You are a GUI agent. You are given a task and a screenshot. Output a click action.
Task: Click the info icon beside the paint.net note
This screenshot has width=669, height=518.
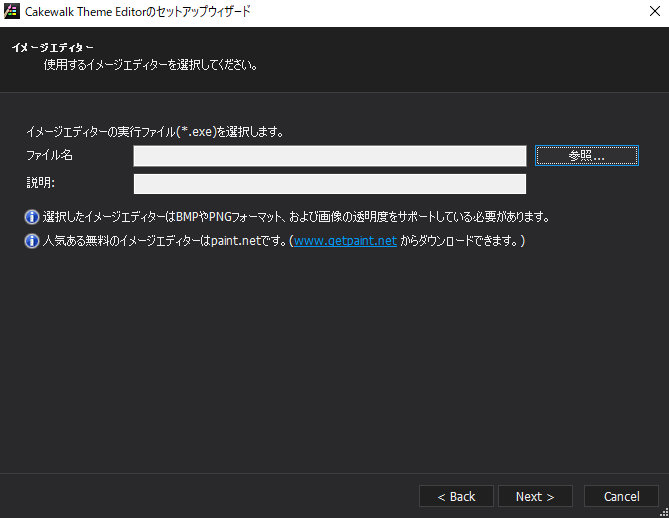coord(32,241)
